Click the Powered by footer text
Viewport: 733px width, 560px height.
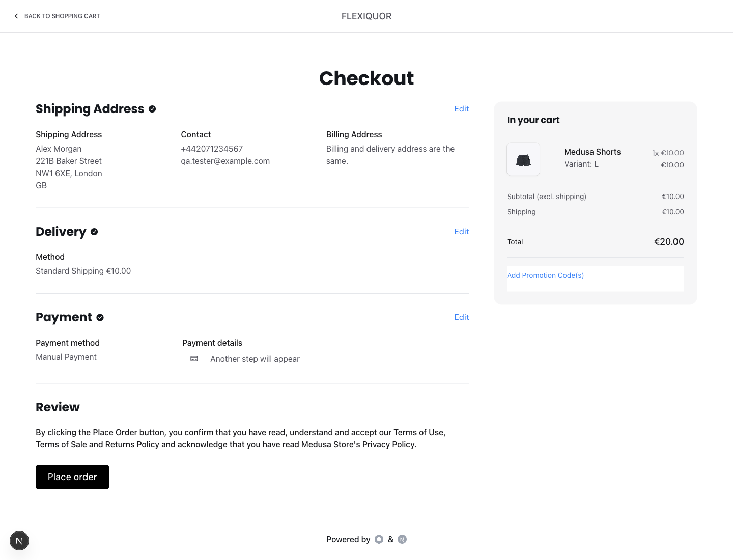click(x=348, y=539)
